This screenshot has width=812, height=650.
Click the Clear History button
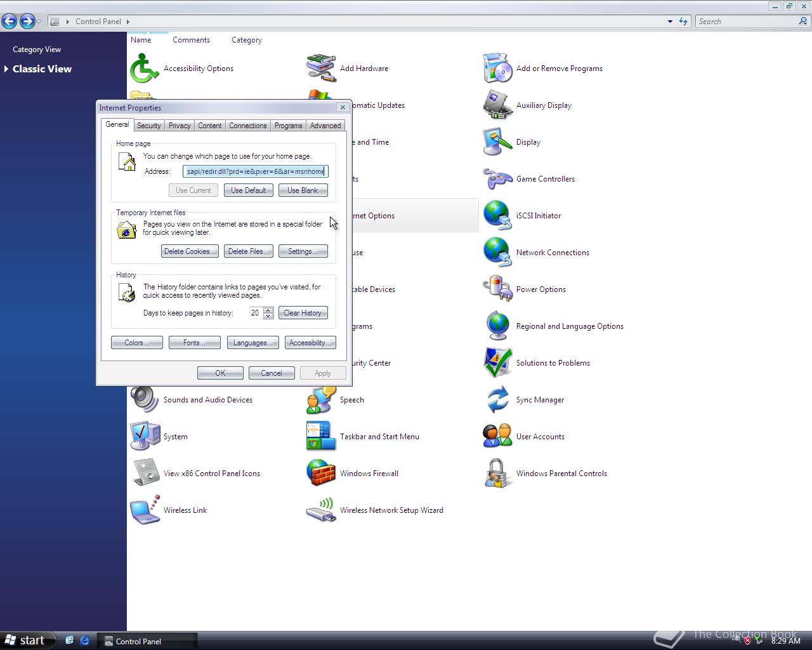point(303,313)
